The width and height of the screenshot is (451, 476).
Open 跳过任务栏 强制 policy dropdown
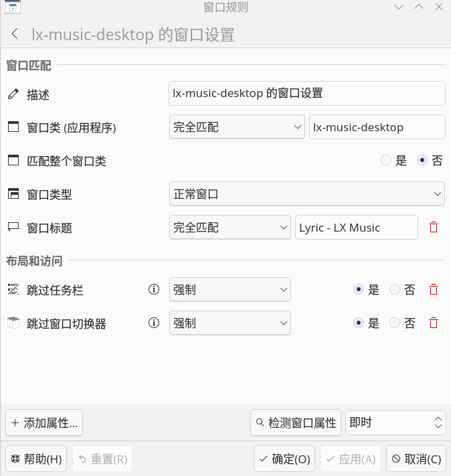click(x=230, y=289)
